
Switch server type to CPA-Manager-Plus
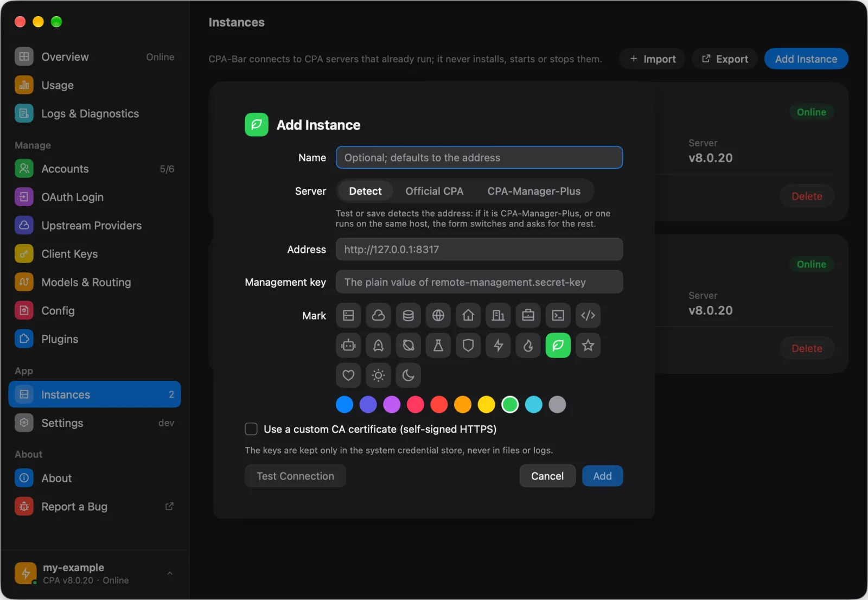[x=534, y=191]
